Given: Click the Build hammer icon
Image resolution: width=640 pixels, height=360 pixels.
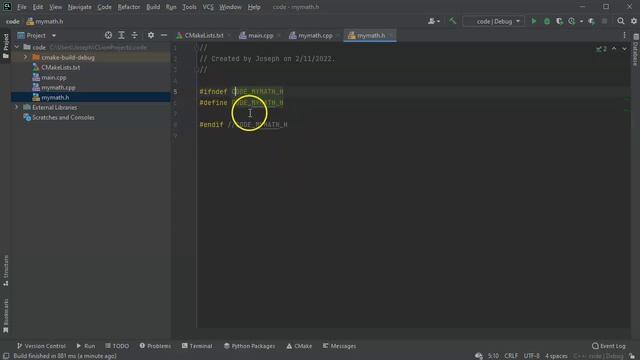Looking at the screenshot, I should tap(452, 21).
